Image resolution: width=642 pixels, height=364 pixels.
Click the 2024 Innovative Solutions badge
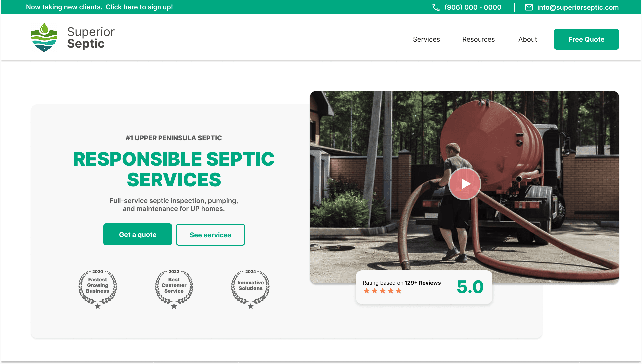pyautogui.click(x=250, y=289)
